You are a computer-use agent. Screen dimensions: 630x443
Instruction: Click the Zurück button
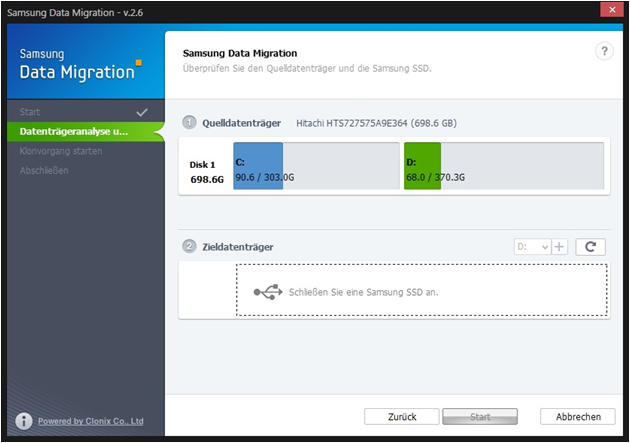(401, 416)
